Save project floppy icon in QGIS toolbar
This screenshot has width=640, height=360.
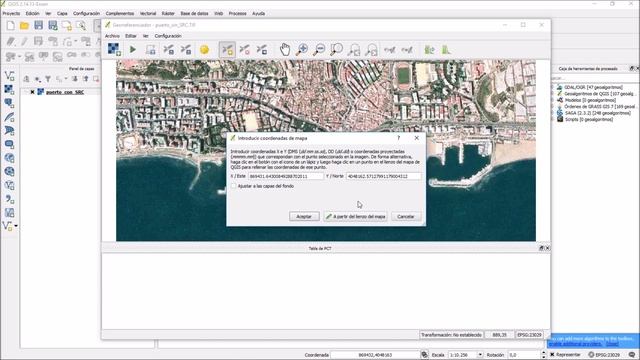click(38, 26)
